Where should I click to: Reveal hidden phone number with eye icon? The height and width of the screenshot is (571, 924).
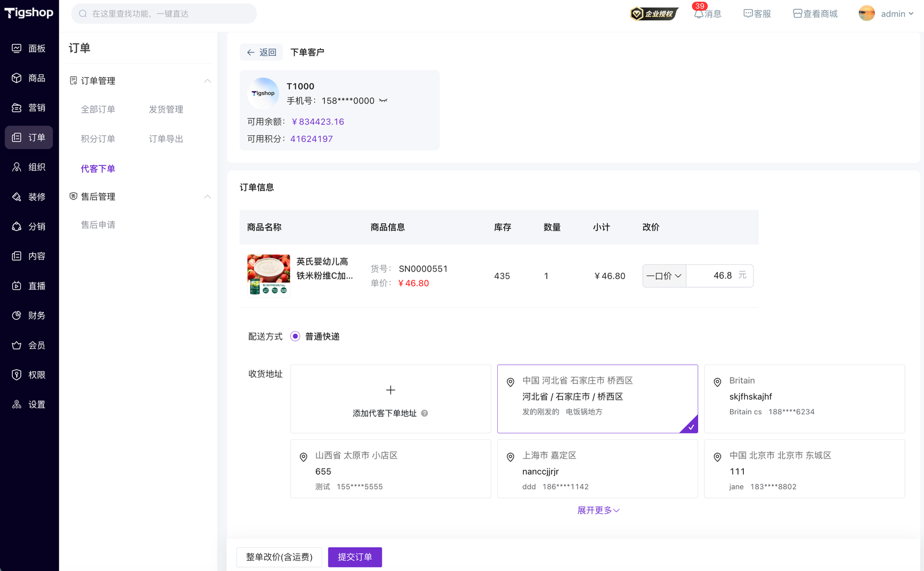(383, 101)
